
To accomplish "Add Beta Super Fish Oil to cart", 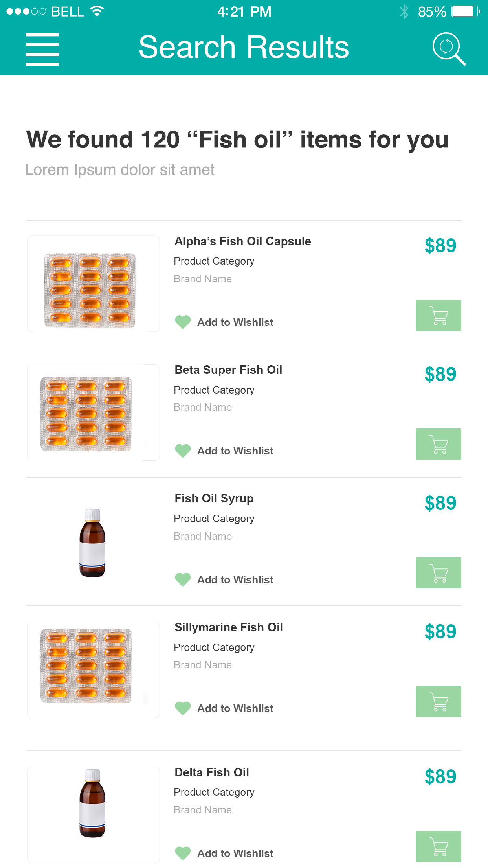I will (438, 444).
